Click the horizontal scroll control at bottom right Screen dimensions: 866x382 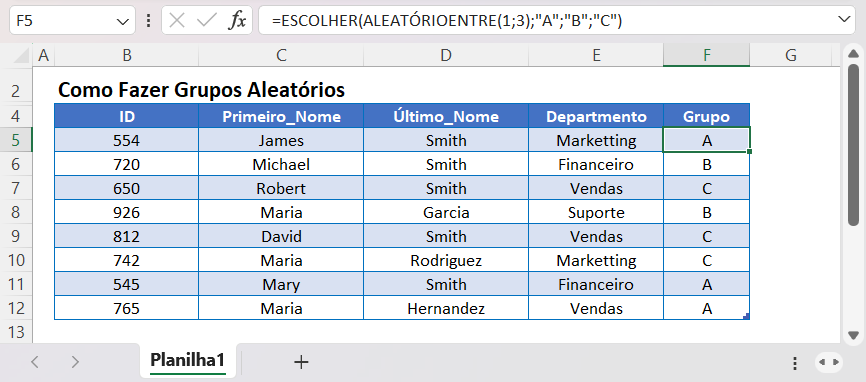tap(828, 362)
